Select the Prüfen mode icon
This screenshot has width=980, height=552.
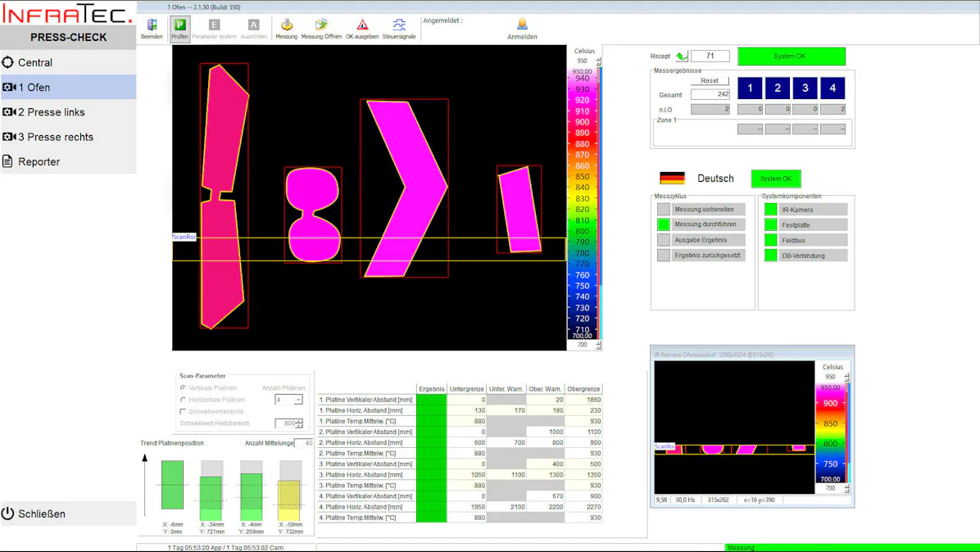179,25
